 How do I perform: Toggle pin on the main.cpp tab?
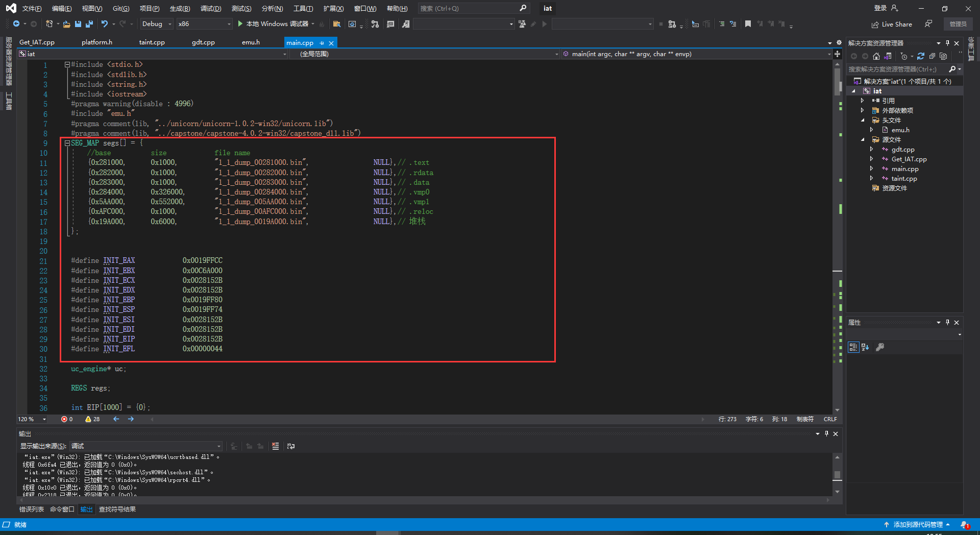pyautogui.click(x=322, y=43)
